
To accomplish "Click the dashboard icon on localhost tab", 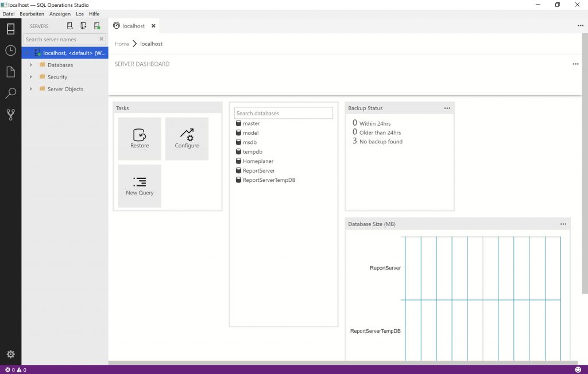I will (x=117, y=25).
